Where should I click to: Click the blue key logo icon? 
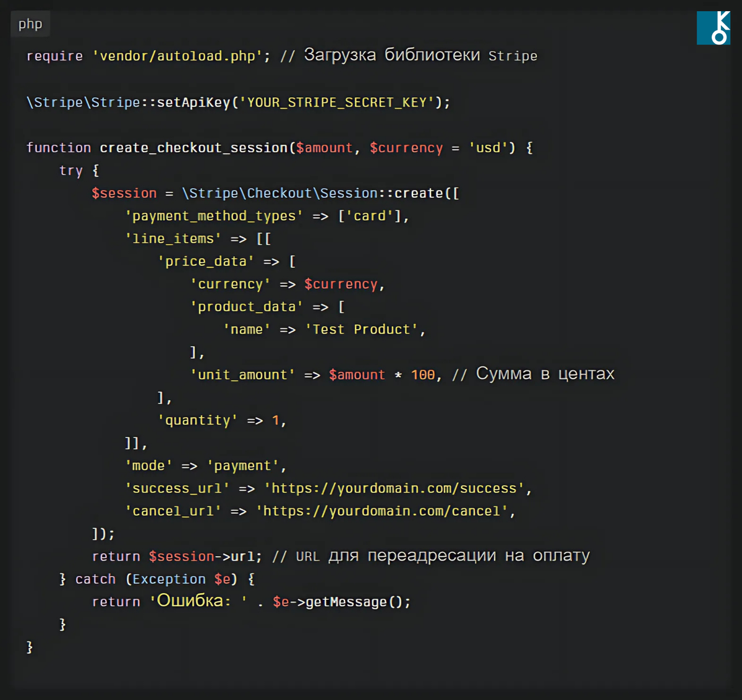point(714,28)
